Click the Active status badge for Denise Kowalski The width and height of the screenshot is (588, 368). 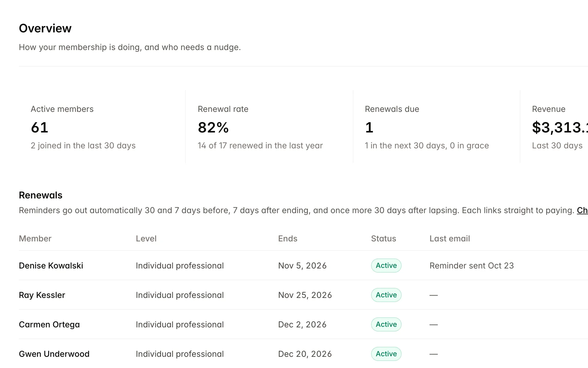tap(386, 266)
